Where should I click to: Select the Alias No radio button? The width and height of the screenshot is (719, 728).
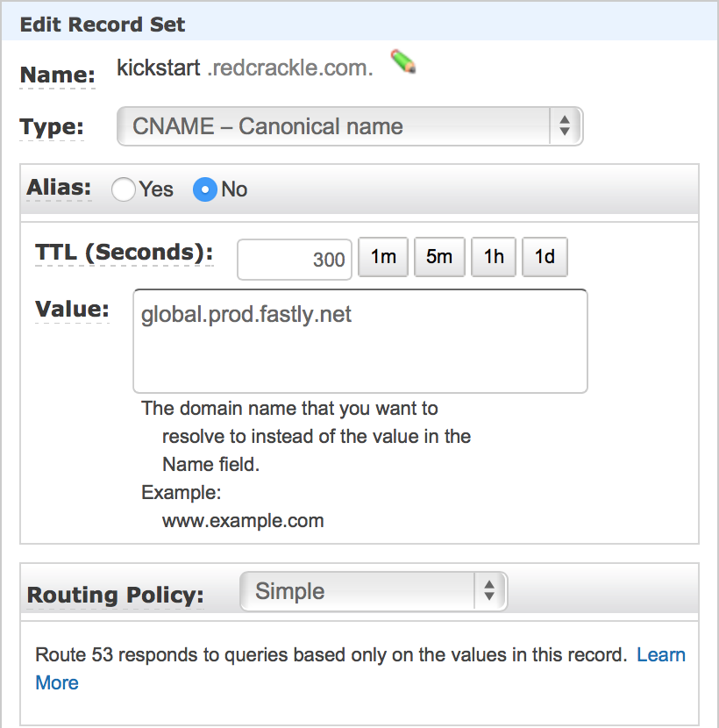[204, 189]
